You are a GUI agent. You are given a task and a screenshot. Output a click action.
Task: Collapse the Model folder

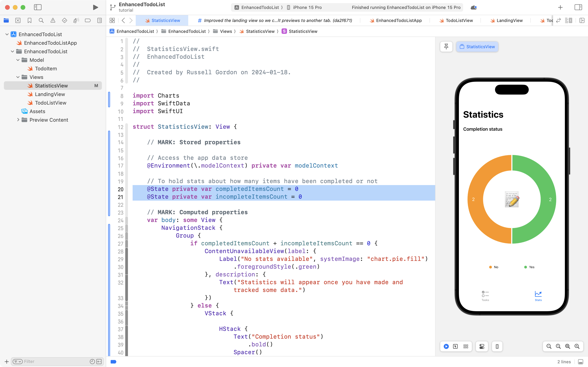point(17,60)
